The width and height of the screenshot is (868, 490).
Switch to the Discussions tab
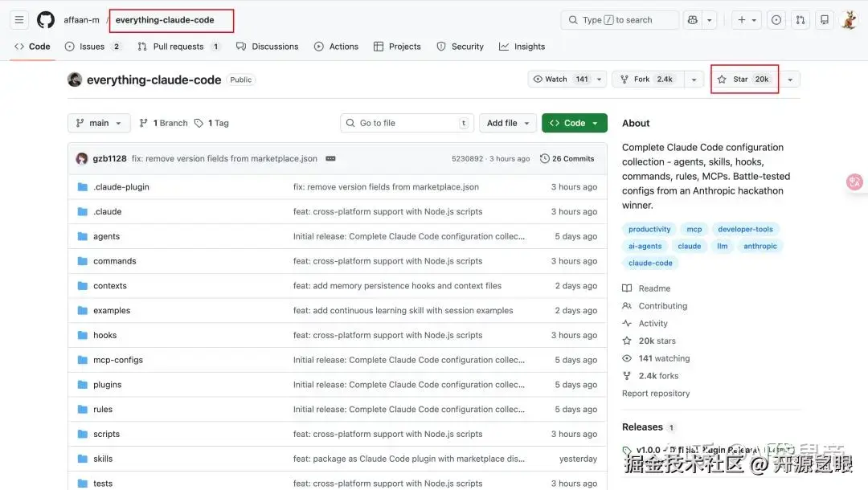(x=268, y=47)
